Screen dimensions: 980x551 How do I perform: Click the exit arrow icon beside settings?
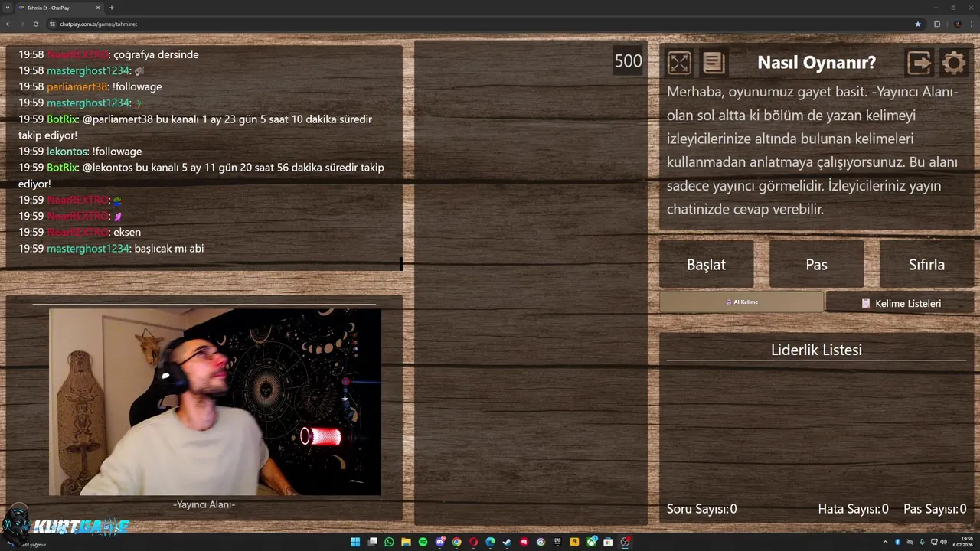click(x=919, y=63)
